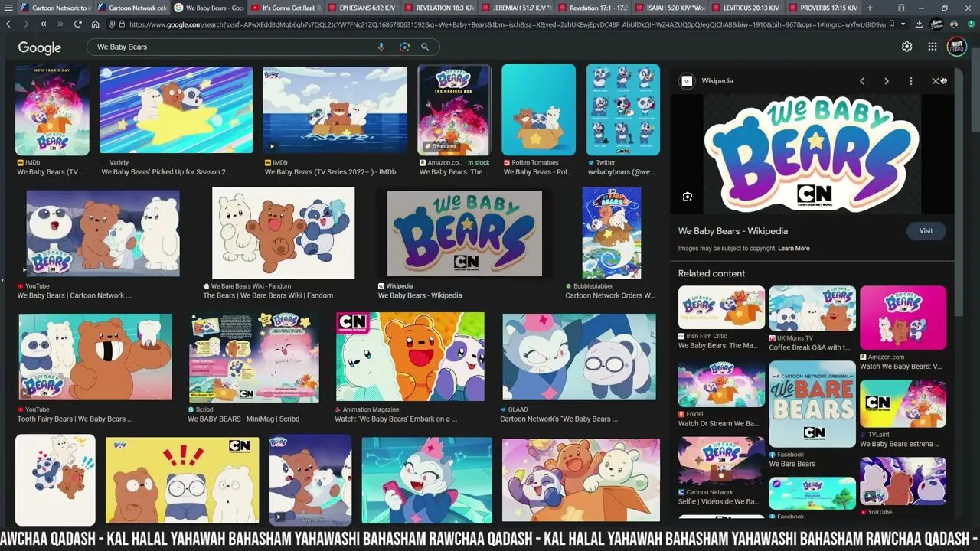This screenshot has width=980, height=551.
Task: Open the Variety Season 2 image result
Action: [x=175, y=109]
